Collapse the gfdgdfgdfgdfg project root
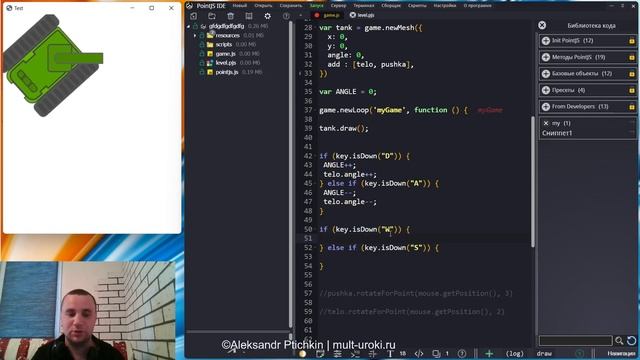The width and height of the screenshot is (640, 360). (x=188, y=27)
